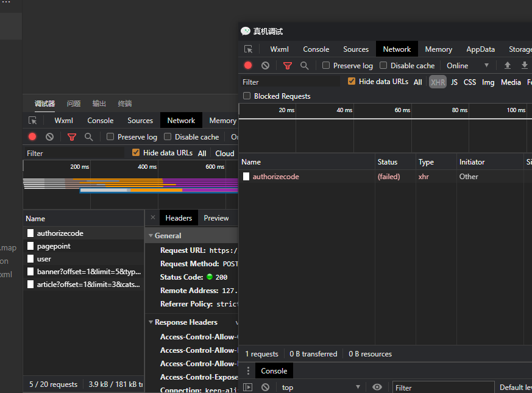Select the failed authorizecode request row
Image resolution: width=532 pixels, height=393 pixels.
[385, 177]
